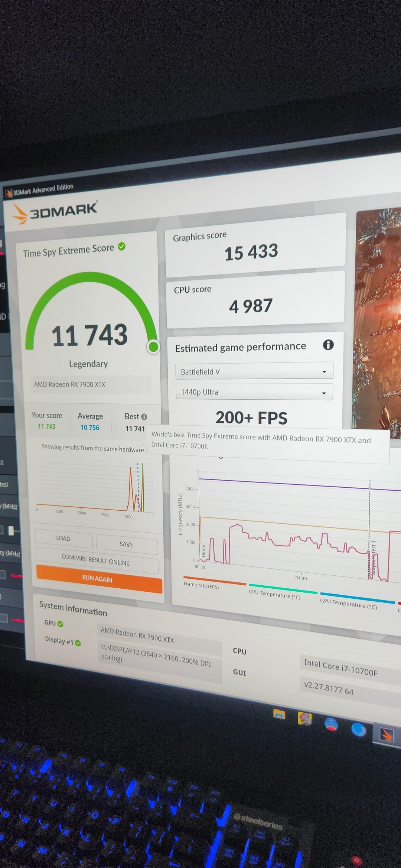Click the CPU score value 4 987
The width and height of the screenshot is (401, 868).
[x=251, y=306]
